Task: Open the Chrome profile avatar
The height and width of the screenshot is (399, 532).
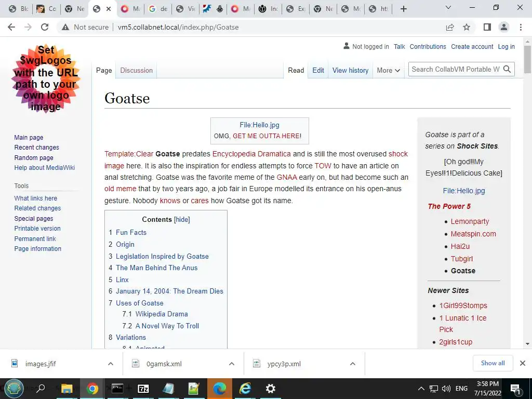Action: pos(504,27)
